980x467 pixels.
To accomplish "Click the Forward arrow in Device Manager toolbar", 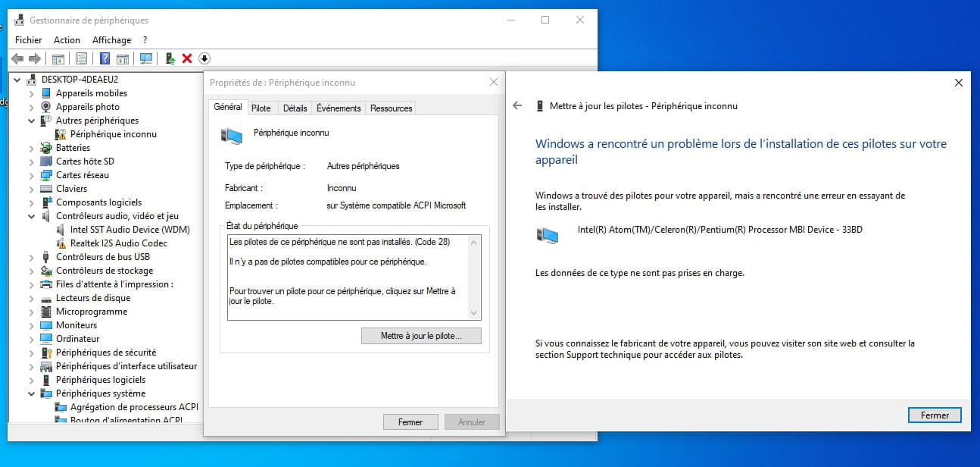I will coord(35,58).
